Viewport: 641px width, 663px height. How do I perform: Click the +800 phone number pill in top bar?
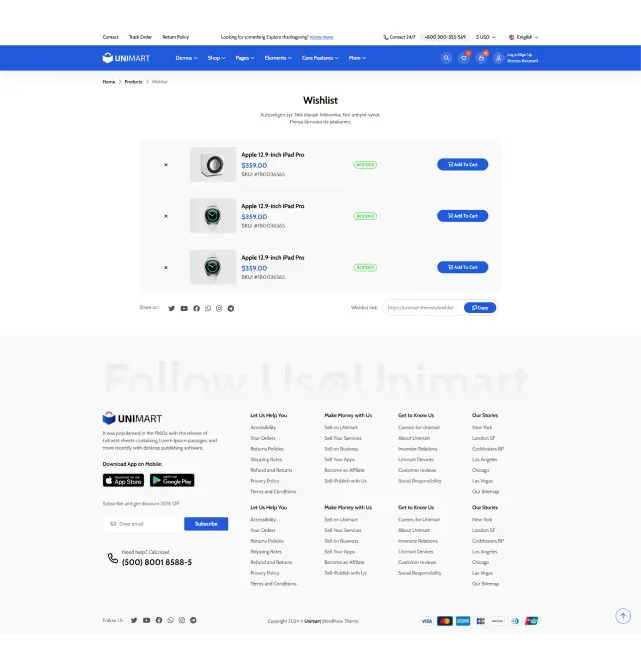tap(445, 37)
